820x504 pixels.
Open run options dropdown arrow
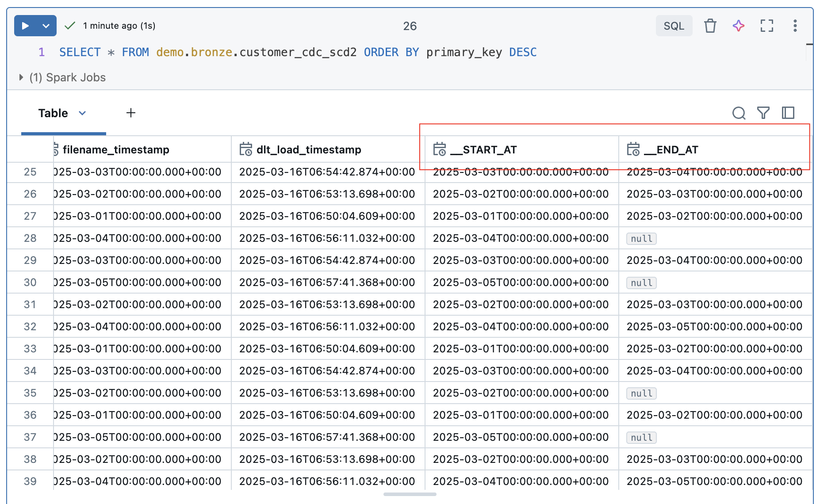coord(46,26)
